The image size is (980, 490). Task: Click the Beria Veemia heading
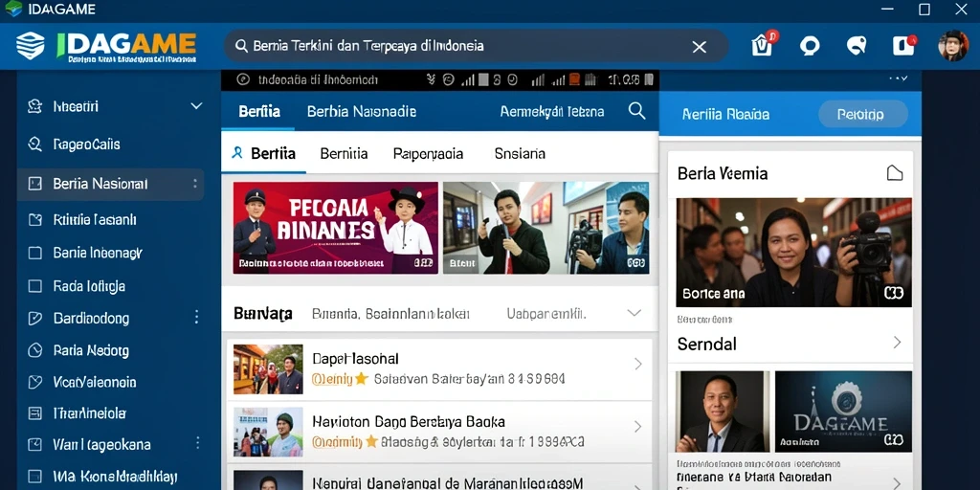point(723,173)
